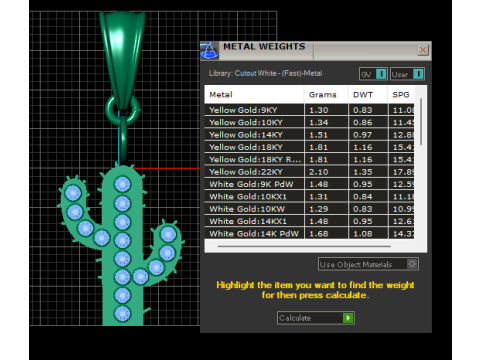The height and width of the screenshot is (360, 480).
Task: Sort by the Metal column header
Action: coord(254,95)
